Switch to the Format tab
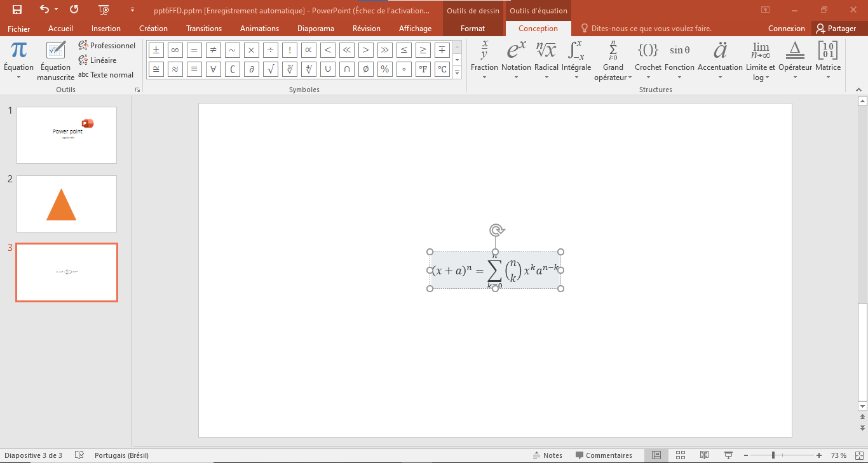 [x=473, y=29]
